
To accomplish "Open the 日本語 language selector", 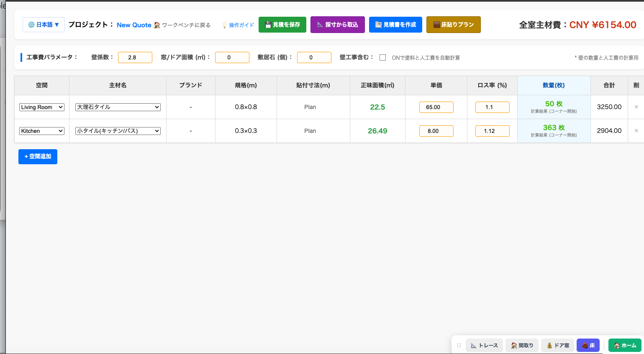I will [x=44, y=25].
